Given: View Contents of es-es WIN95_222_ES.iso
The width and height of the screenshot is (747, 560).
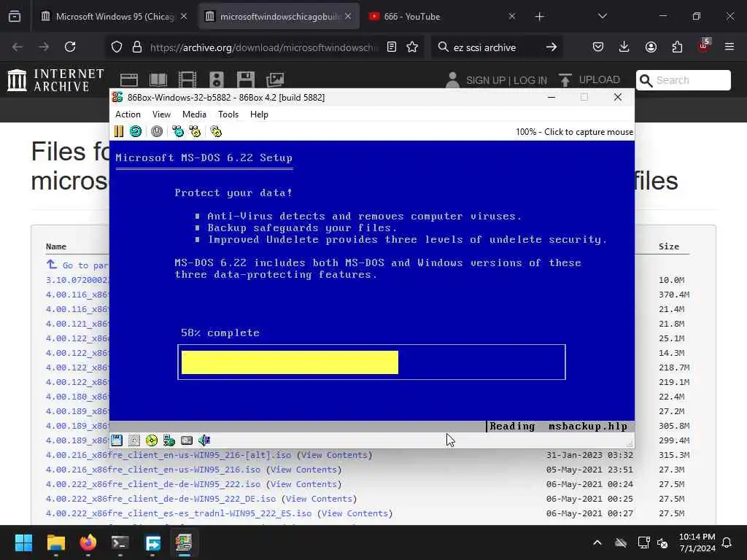Looking at the screenshot, I should (355, 514).
